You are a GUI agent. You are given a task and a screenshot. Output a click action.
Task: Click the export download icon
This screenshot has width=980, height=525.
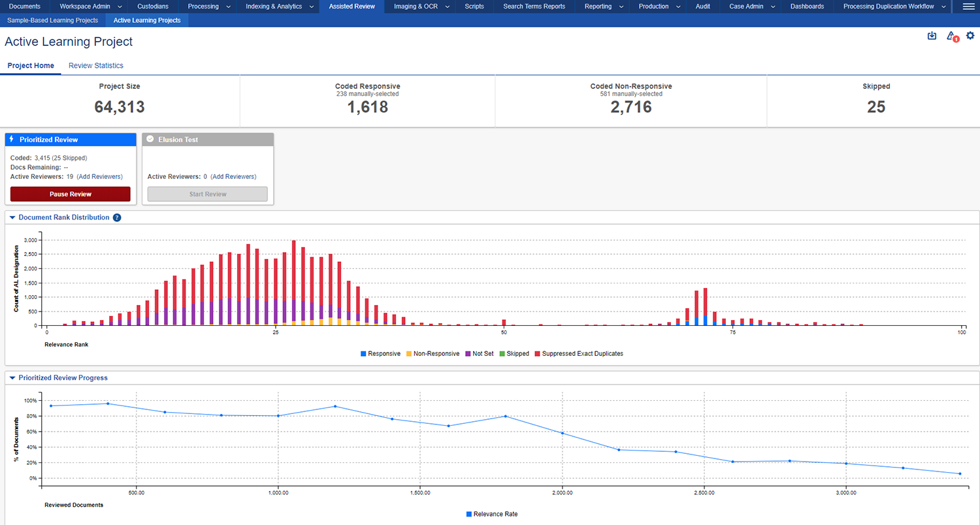[932, 36]
